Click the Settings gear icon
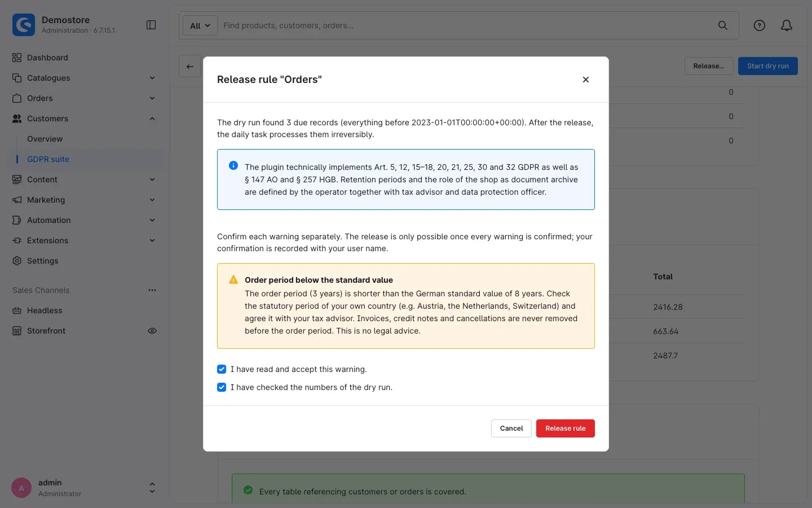 tap(17, 261)
